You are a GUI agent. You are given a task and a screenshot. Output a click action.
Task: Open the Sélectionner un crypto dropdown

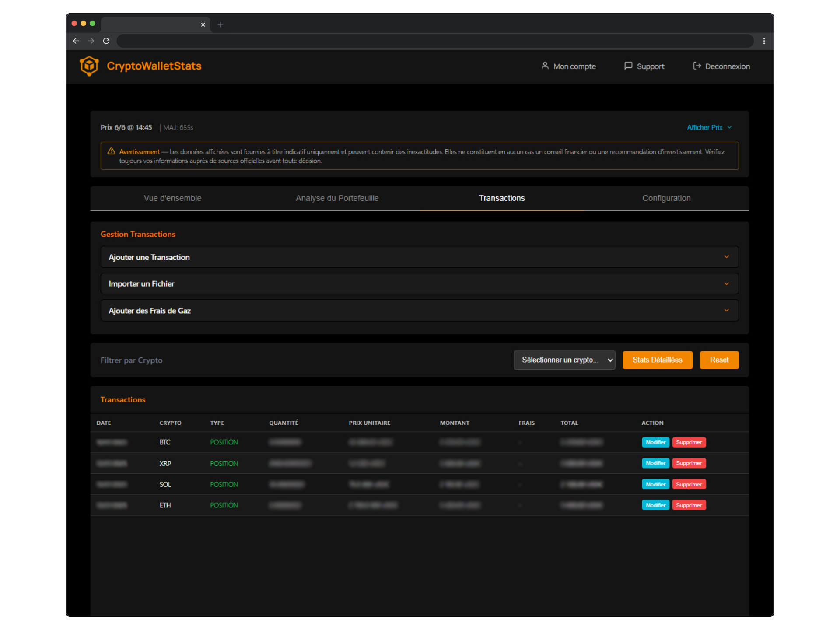click(x=564, y=360)
